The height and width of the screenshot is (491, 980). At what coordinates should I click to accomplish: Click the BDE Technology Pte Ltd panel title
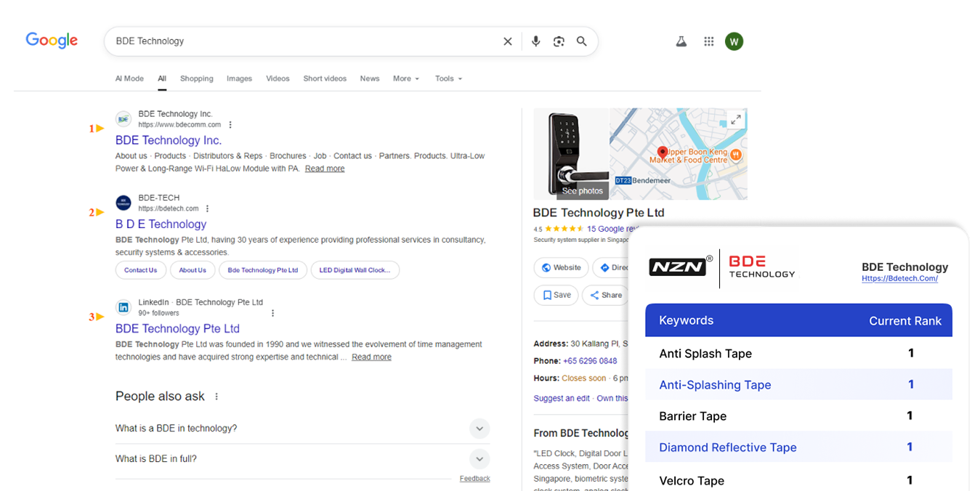(599, 213)
